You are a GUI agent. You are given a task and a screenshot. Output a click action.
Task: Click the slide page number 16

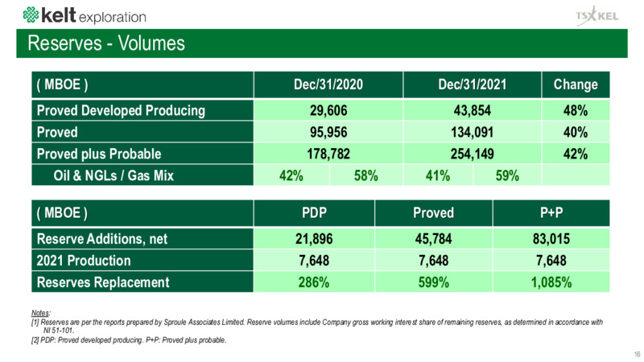pos(637,354)
